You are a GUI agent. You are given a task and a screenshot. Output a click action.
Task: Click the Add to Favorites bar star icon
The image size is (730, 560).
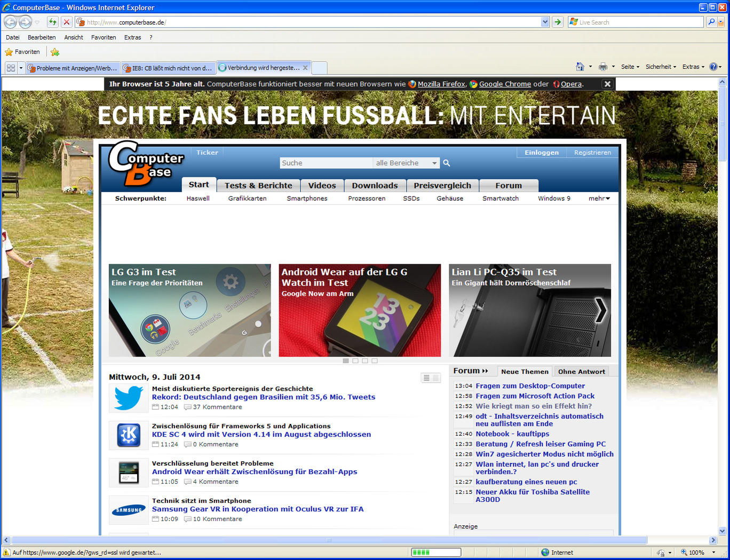(x=55, y=52)
